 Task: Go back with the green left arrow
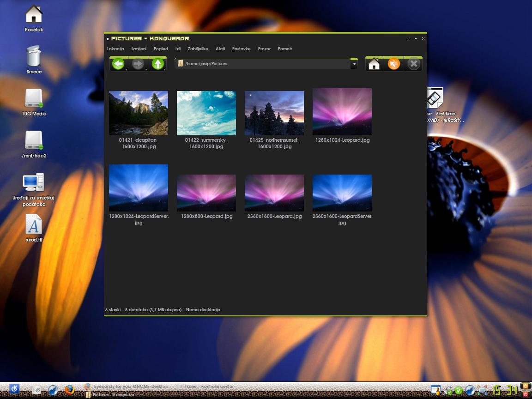[118, 64]
